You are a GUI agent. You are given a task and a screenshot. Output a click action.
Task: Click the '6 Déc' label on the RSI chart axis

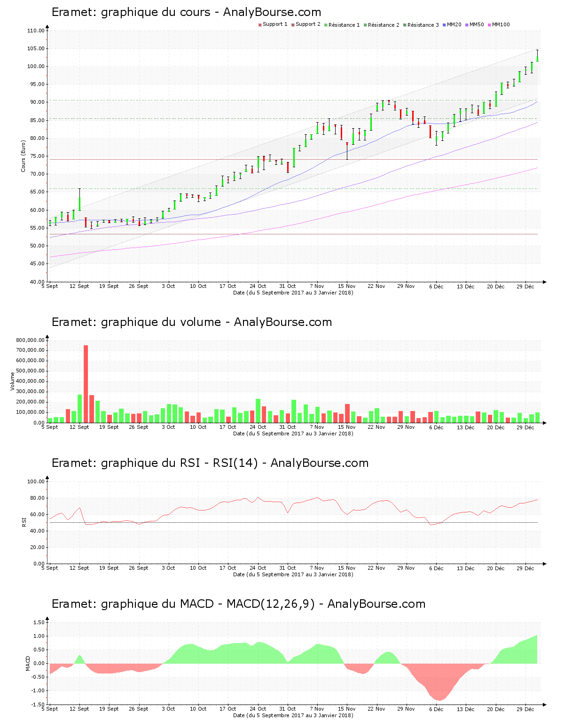(x=436, y=568)
